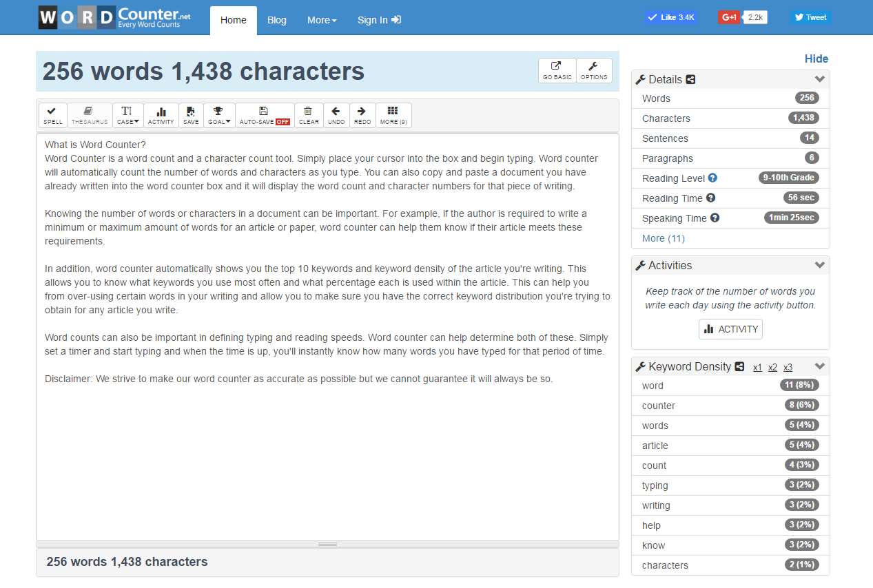Click the text box resize handle

coord(327,544)
